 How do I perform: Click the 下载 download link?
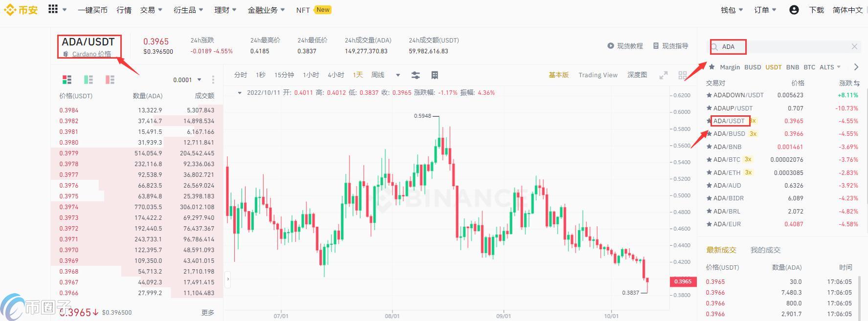[817, 10]
